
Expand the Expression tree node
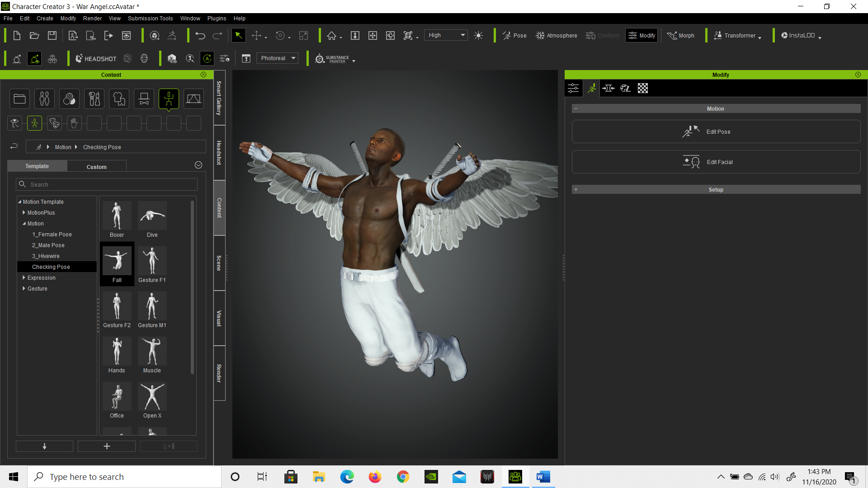coord(24,277)
